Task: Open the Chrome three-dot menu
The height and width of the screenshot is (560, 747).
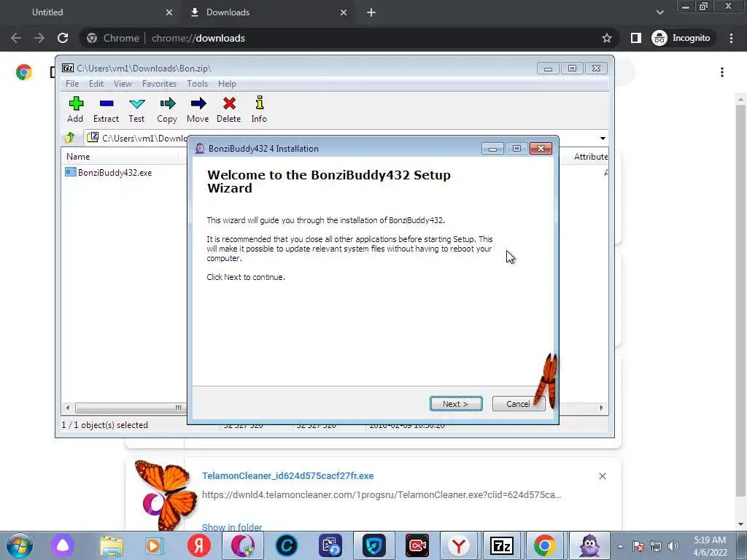Action: pyautogui.click(x=731, y=38)
